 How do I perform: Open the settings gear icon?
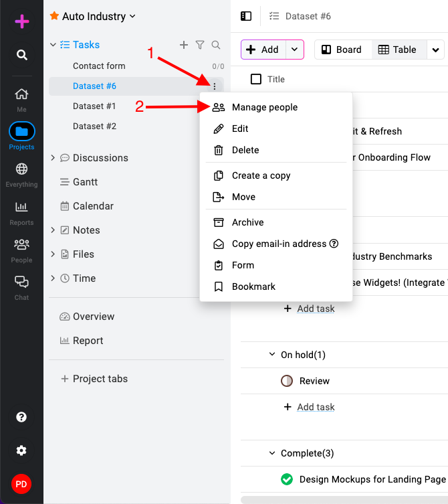click(x=21, y=450)
